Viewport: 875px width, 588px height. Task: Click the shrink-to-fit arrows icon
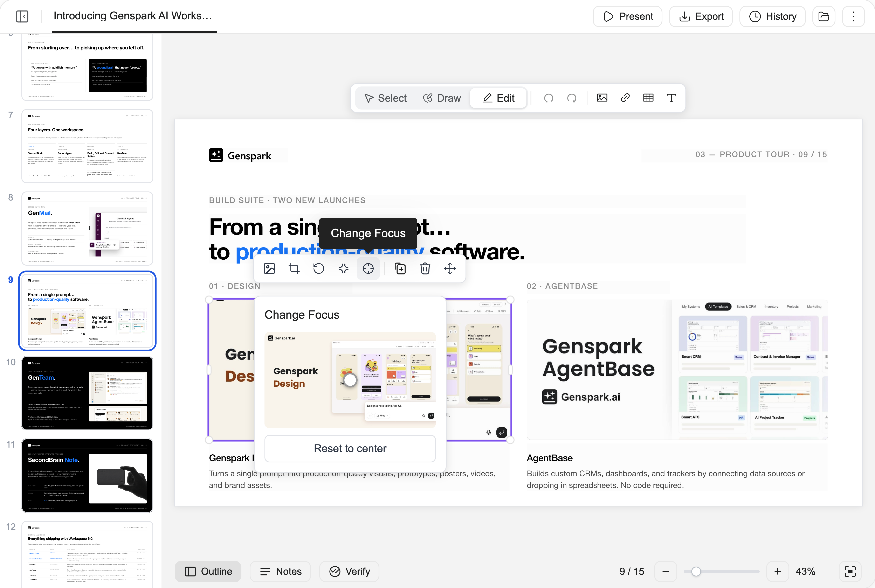click(x=343, y=268)
